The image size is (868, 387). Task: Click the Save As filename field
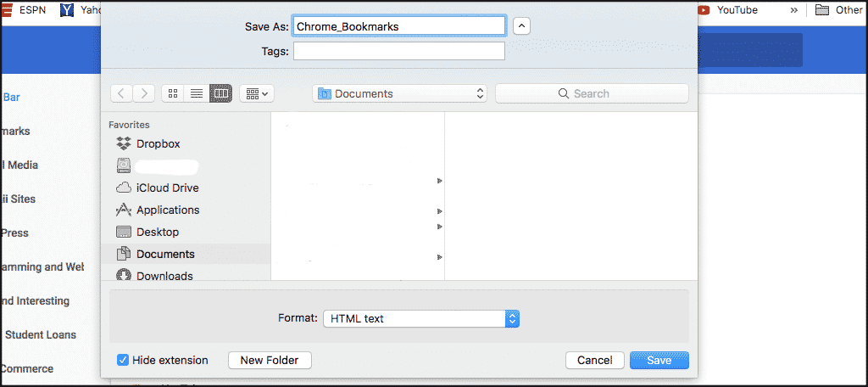pos(398,26)
